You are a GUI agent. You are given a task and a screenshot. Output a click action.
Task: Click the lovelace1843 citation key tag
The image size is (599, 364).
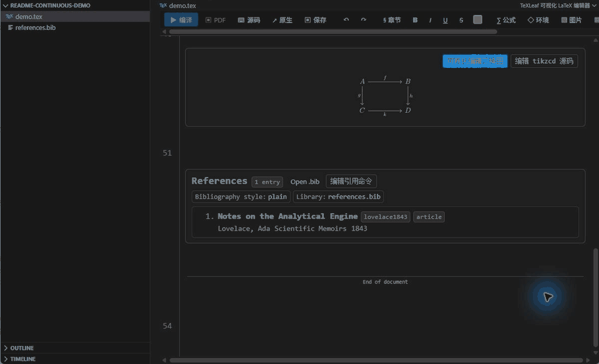tap(386, 217)
